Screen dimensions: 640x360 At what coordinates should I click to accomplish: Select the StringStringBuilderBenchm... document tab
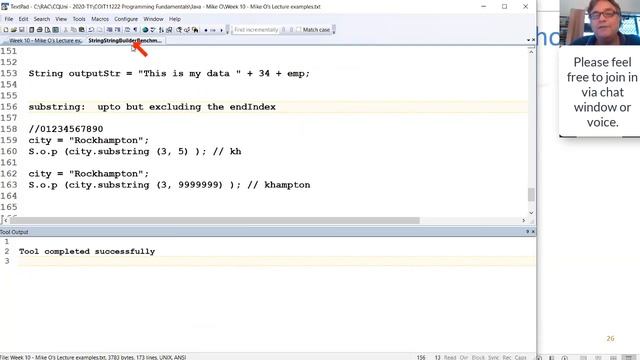click(124, 40)
